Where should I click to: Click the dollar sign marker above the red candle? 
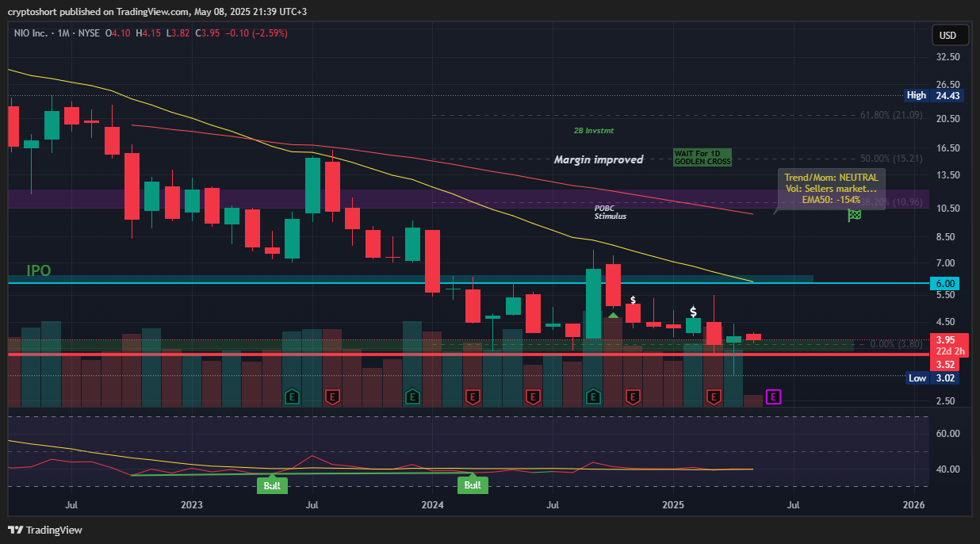click(x=633, y=300)
